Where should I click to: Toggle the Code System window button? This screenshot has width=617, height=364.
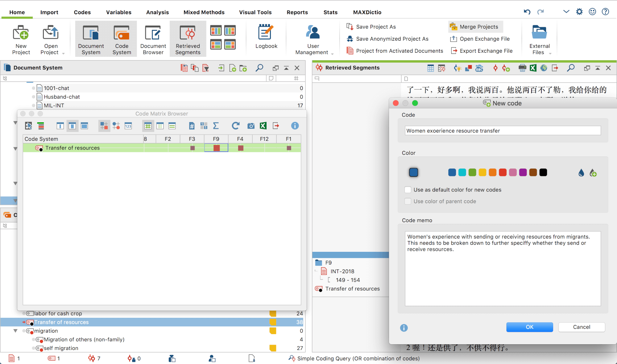click(122, 39)
